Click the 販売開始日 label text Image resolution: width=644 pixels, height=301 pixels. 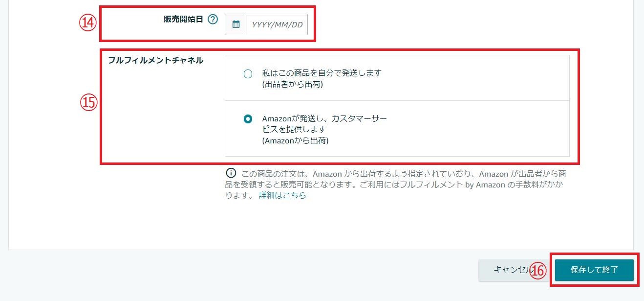tap(183, 20)
